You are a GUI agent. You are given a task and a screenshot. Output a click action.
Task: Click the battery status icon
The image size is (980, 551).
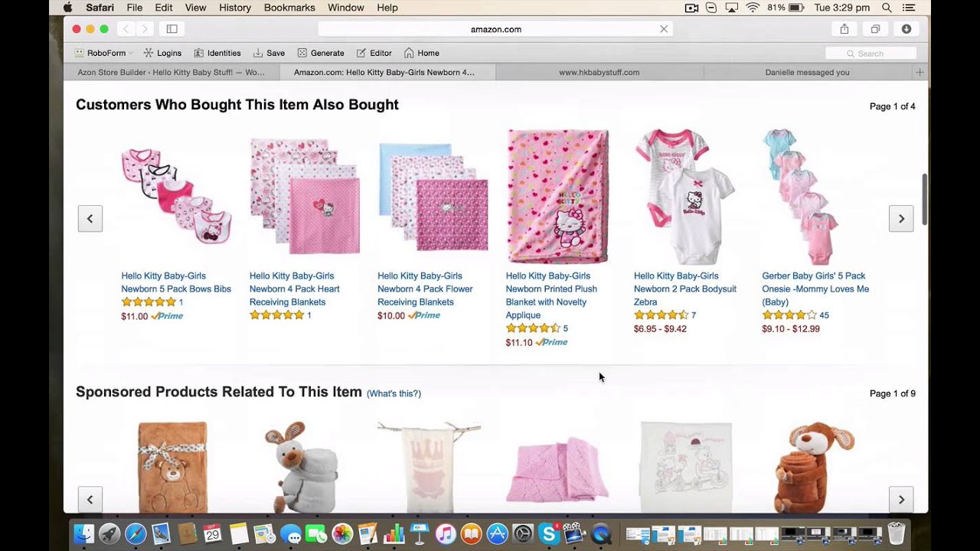(796, 8)
